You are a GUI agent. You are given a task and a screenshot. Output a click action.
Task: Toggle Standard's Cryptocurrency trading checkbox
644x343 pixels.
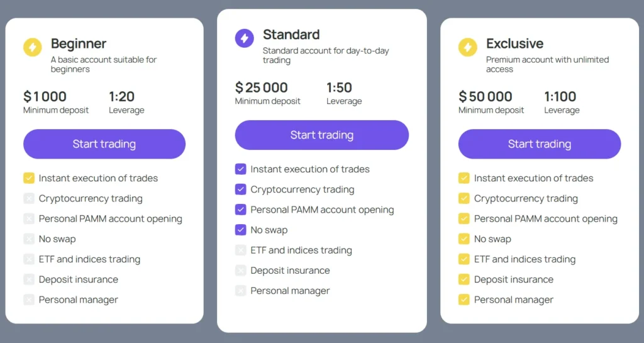(x=241, y=189)
